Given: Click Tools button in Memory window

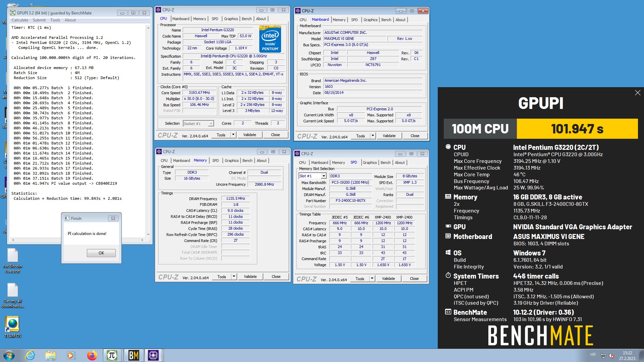Looking at the screenshot, I should (222, 277).
